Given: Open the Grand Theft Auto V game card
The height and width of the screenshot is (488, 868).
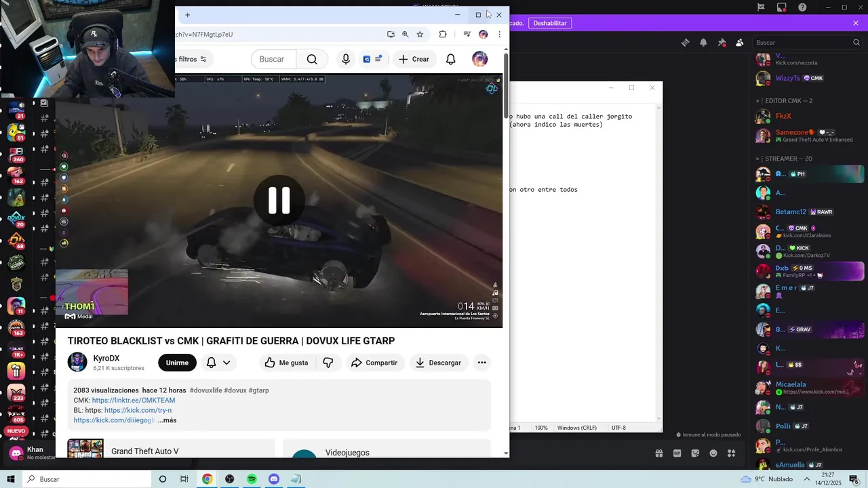Looking at the screenshot, I should tap(171, 449).
